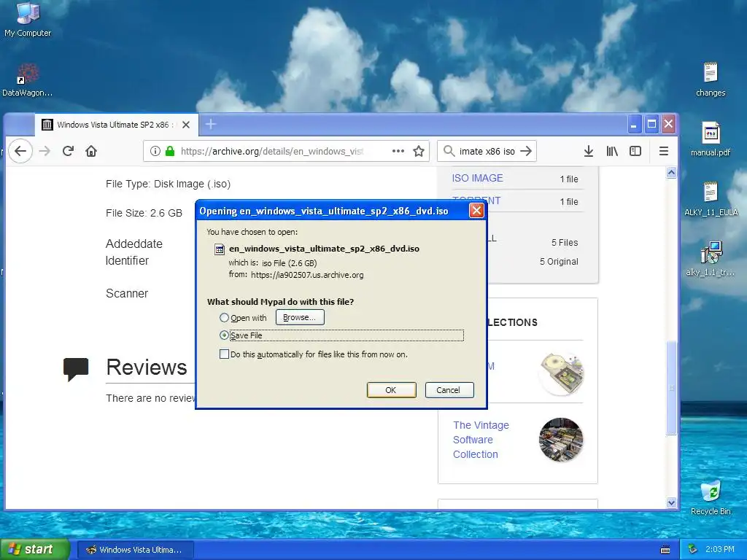Toggle the sidebar view icon

click(x=635, y=151)
